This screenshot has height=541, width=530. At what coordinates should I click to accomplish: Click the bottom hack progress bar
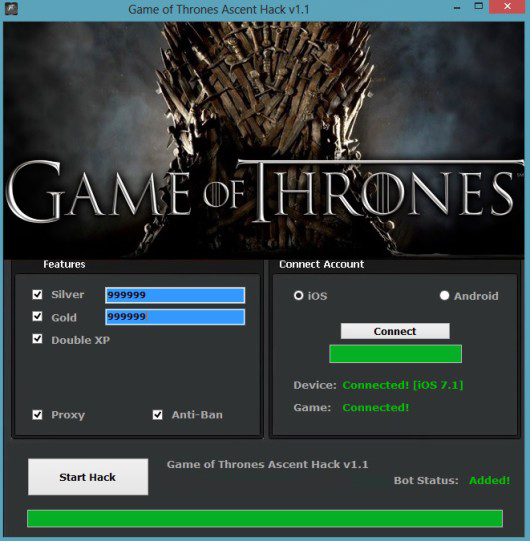pyautogui.click(x=265, y=518)
